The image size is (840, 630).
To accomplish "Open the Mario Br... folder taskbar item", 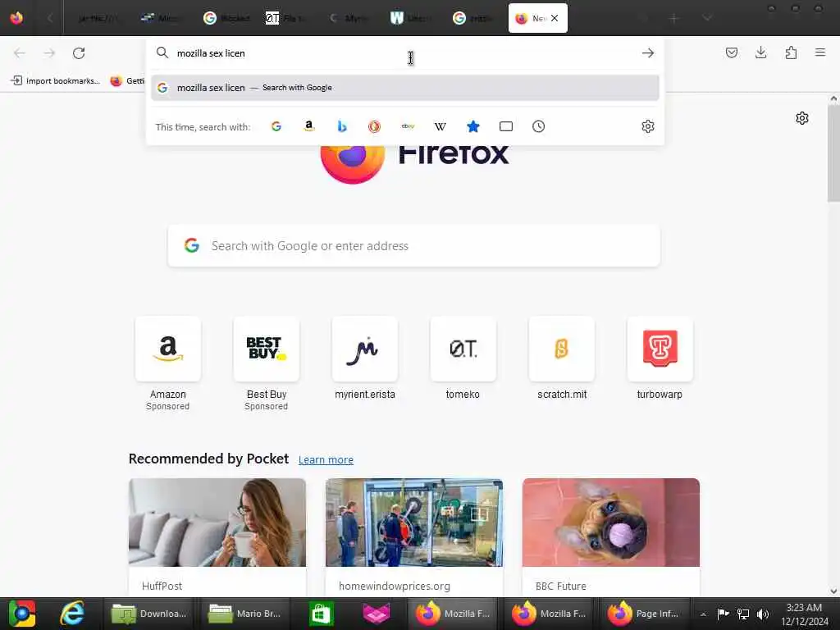I will [x=246, y=614].
